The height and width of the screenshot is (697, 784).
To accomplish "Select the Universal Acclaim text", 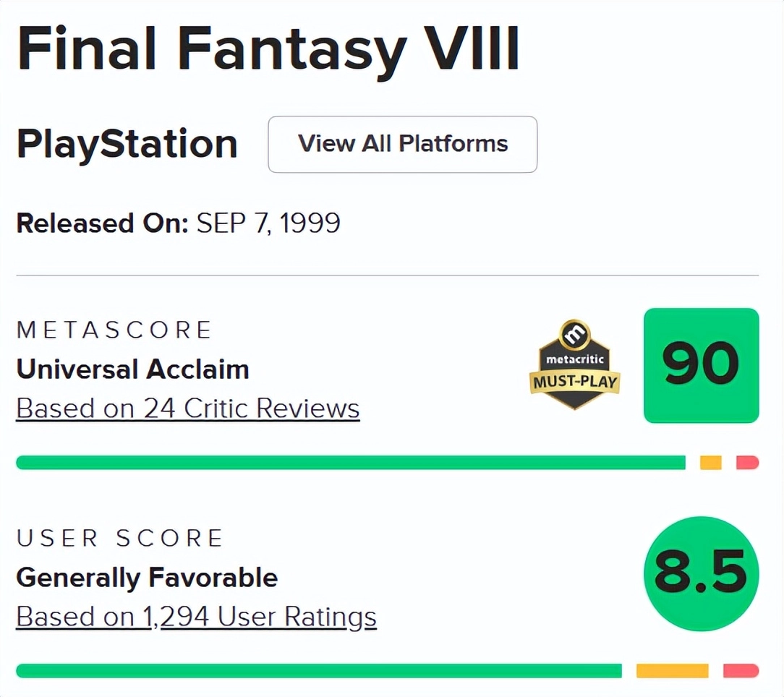I will click(132, 369).
